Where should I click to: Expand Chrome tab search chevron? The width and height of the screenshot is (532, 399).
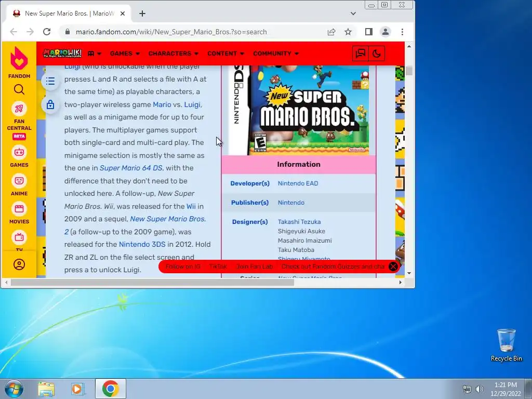353,14
